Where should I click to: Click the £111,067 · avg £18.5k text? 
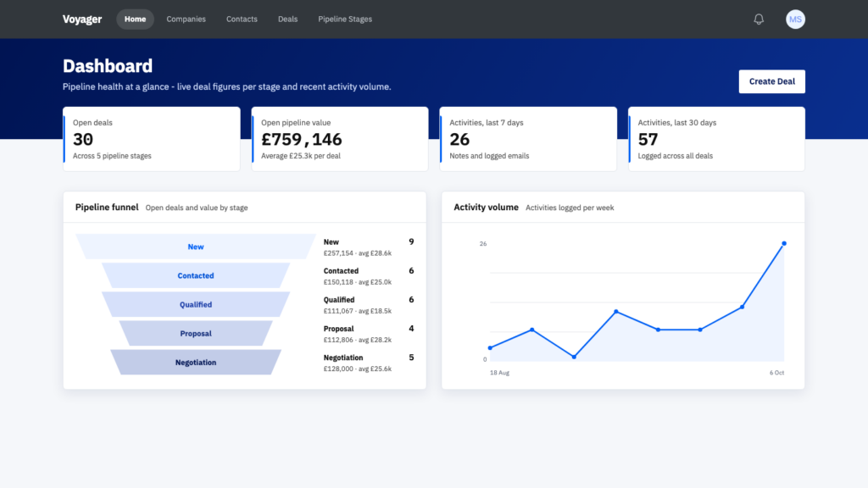coord(357,311)
